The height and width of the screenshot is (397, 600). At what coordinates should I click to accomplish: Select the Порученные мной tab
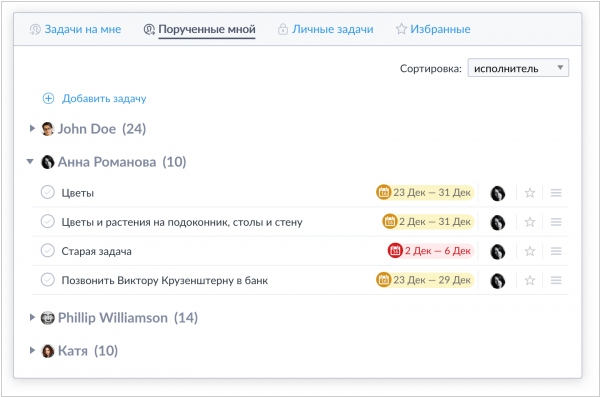point(199,29)
